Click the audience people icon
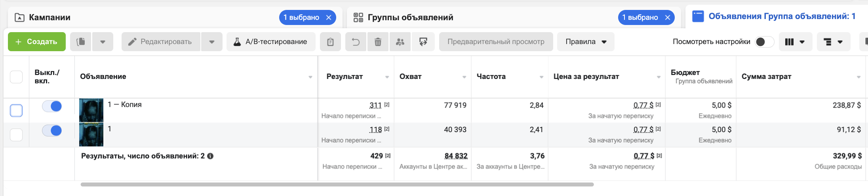Image resolution: width=868 pixels, height=196 pixels. 400,42
